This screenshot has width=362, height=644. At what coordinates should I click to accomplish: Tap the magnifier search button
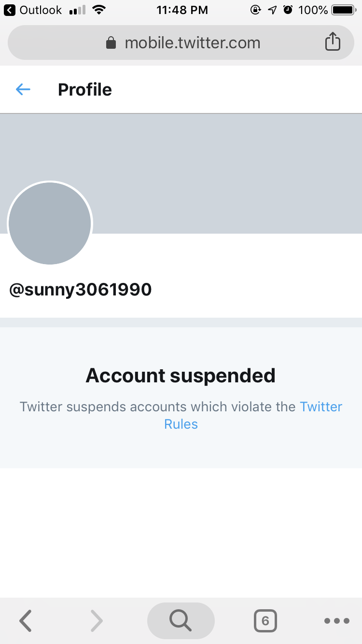click(181, 620)
